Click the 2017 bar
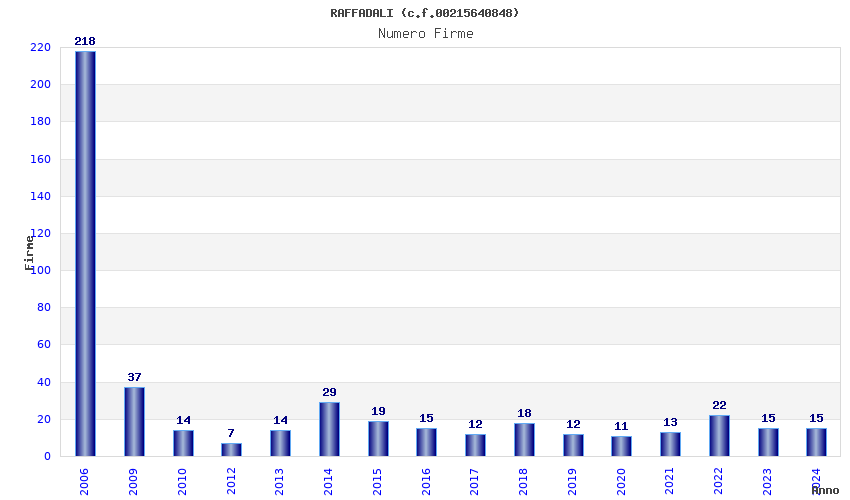850x500 pixels. [x=475, y=445]
